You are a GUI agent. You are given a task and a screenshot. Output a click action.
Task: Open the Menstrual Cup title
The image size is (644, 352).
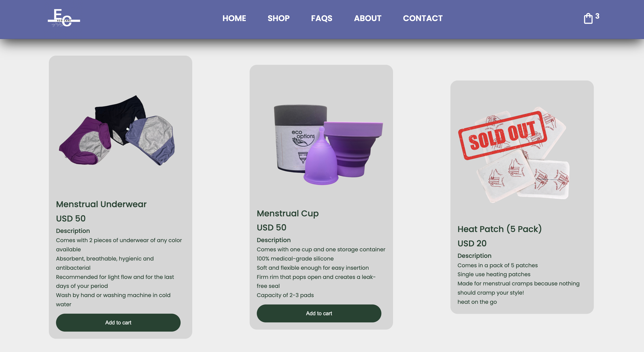tap(287, 213)
